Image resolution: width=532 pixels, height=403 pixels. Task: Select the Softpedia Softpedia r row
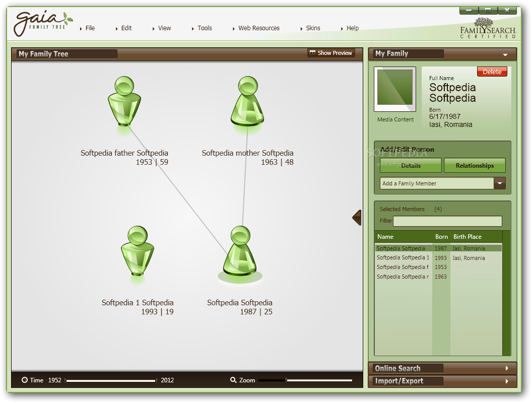438,277
